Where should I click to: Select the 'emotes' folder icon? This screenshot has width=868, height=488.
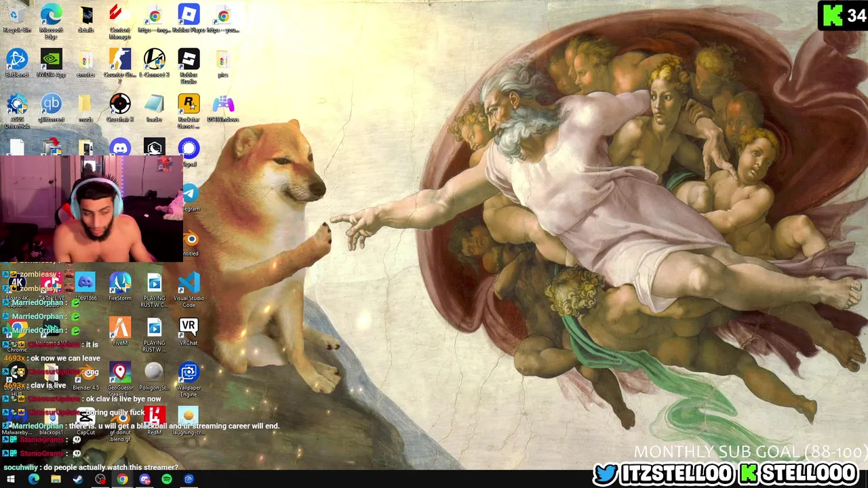(86, 64)
